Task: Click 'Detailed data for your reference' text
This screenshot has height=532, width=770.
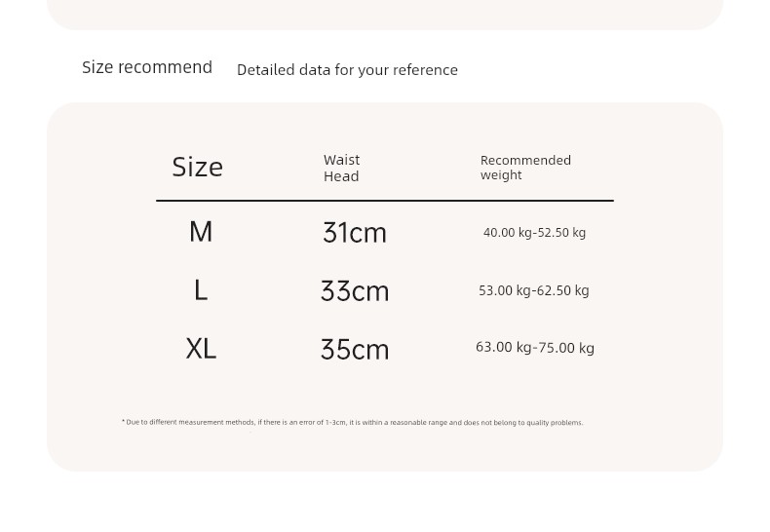Action: pyautogui.click(x=347, y=70)
